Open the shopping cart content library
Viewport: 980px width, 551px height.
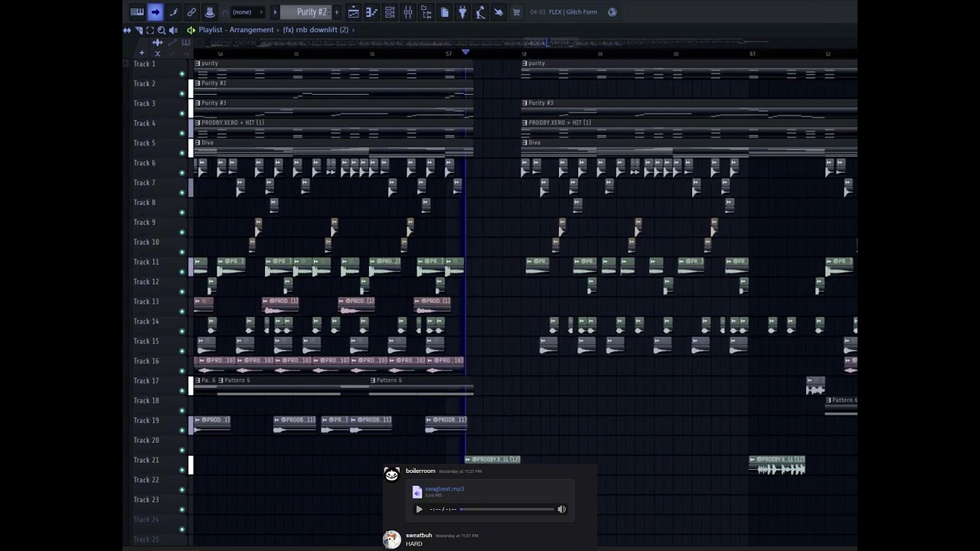click(x=516, y=11)
